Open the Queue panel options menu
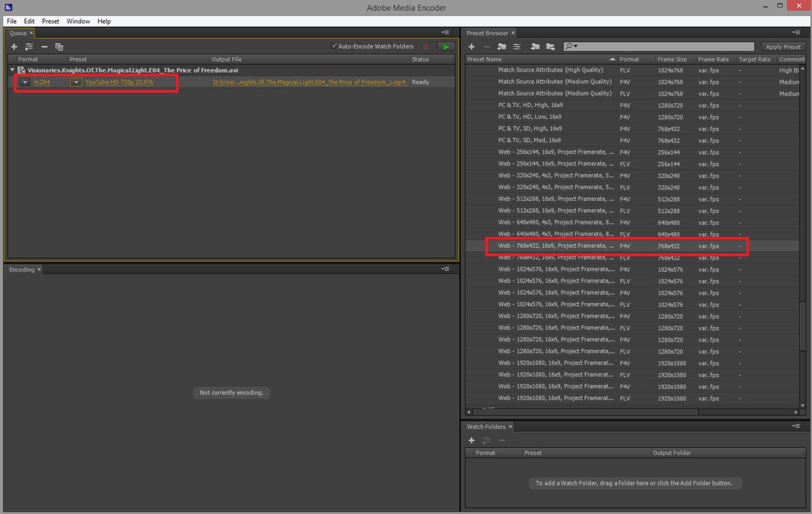 click(x=445, y=32)
